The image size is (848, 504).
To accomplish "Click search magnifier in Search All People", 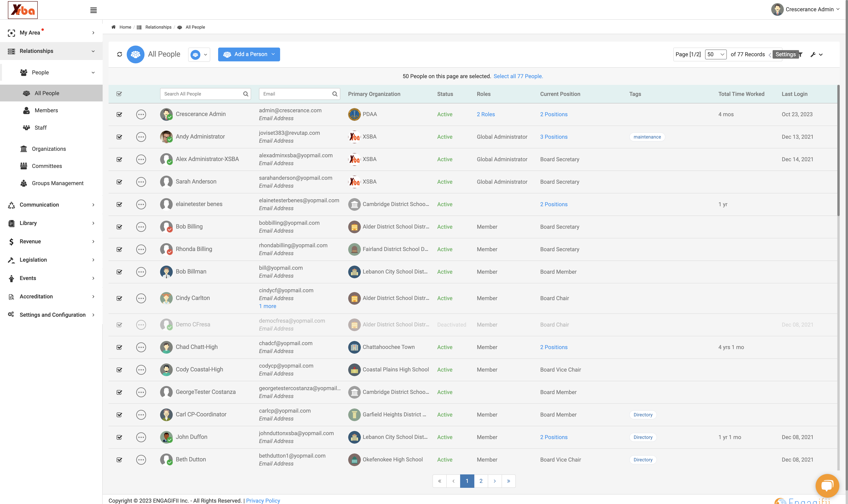I will [246, 94].
